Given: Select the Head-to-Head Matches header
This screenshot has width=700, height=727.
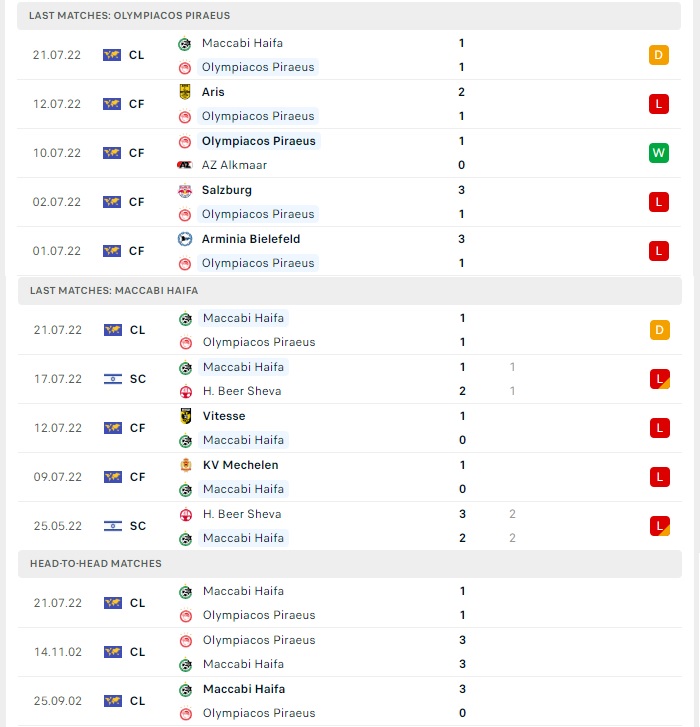Looking at the screenshot, I should pos(350,564).
